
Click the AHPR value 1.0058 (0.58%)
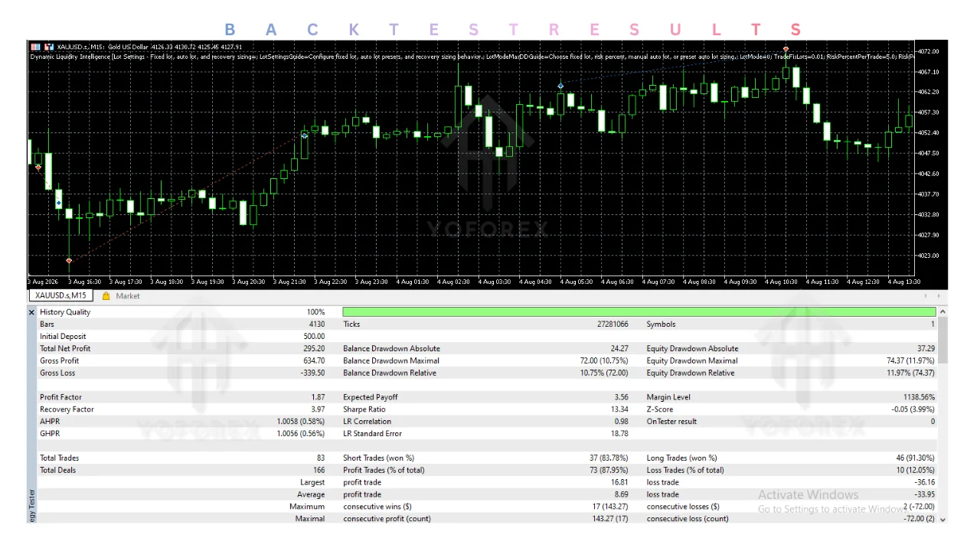point(301,422)
